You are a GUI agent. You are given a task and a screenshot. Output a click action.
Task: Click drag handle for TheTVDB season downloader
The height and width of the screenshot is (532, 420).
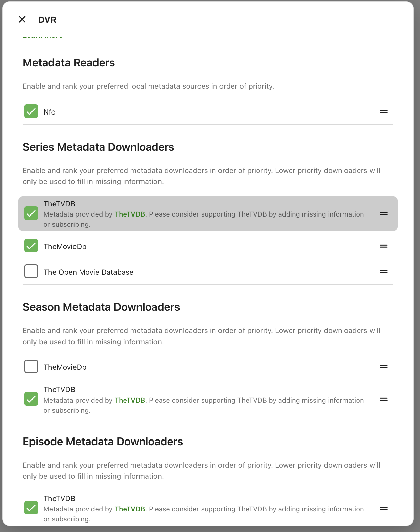(x=383, y=400)
